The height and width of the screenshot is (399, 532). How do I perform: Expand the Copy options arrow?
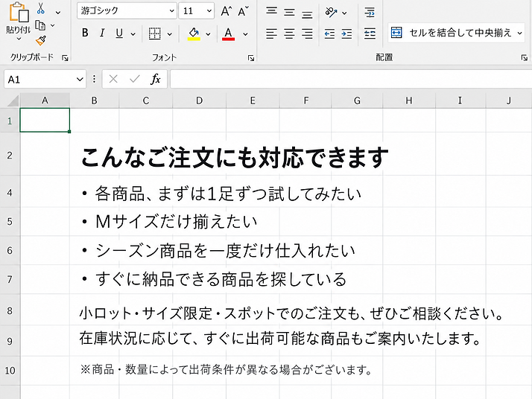(53, 25)
